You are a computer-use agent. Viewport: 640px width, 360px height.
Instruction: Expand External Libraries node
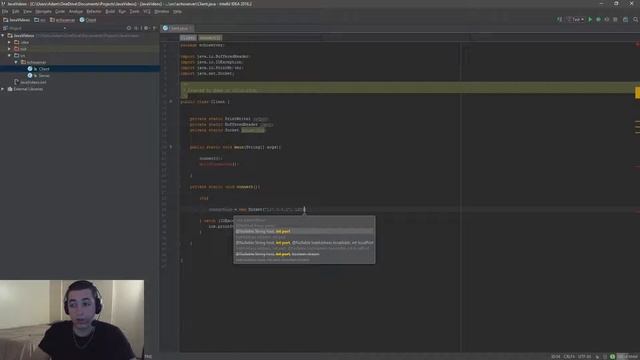coord(3,89)
